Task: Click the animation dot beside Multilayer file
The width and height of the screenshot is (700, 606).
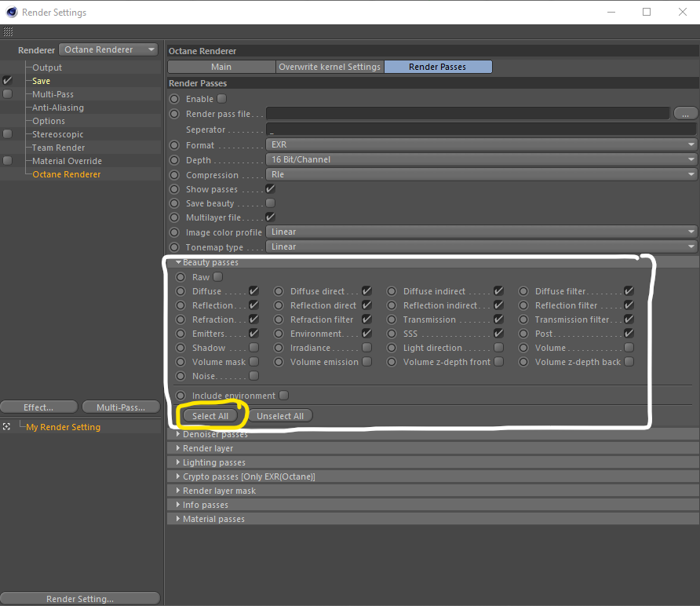Action: 174,217
